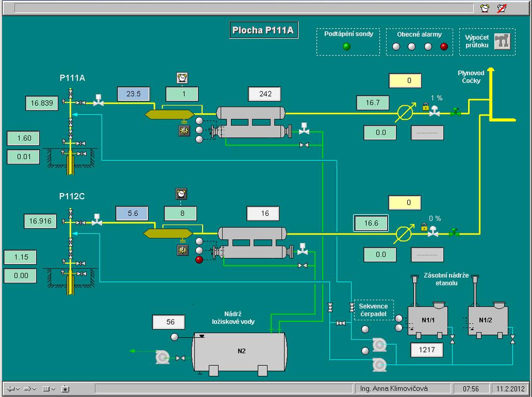Screen dimensions: 532x397
Task: Click the value 1.60 near P111A well
Action: [x=23, y=139]
